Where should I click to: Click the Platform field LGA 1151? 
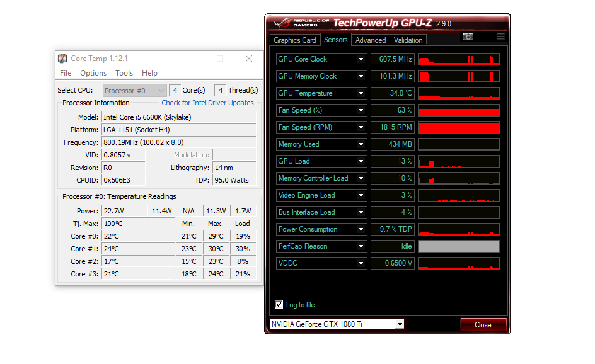pos(179,130)
